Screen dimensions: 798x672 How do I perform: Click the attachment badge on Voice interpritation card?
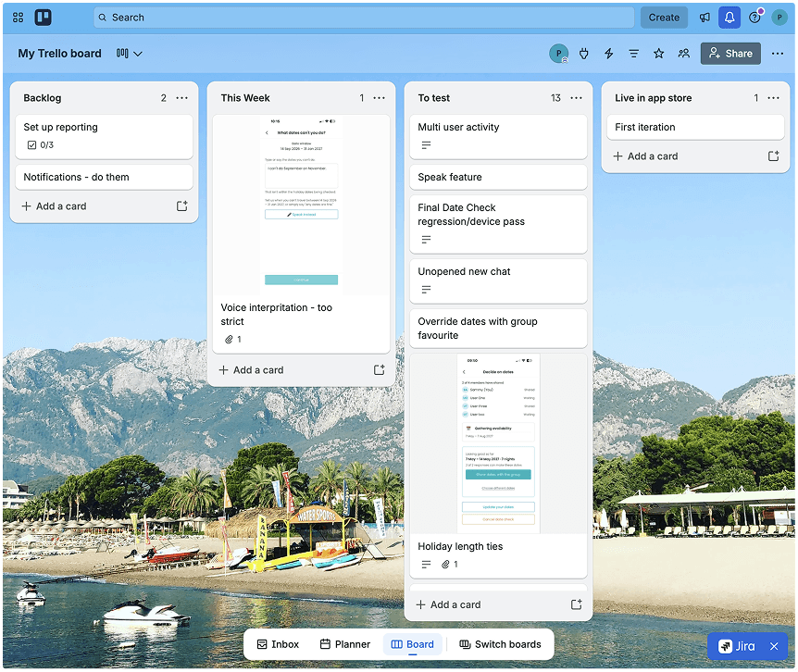pyautogui.click(x=233, y=340)
